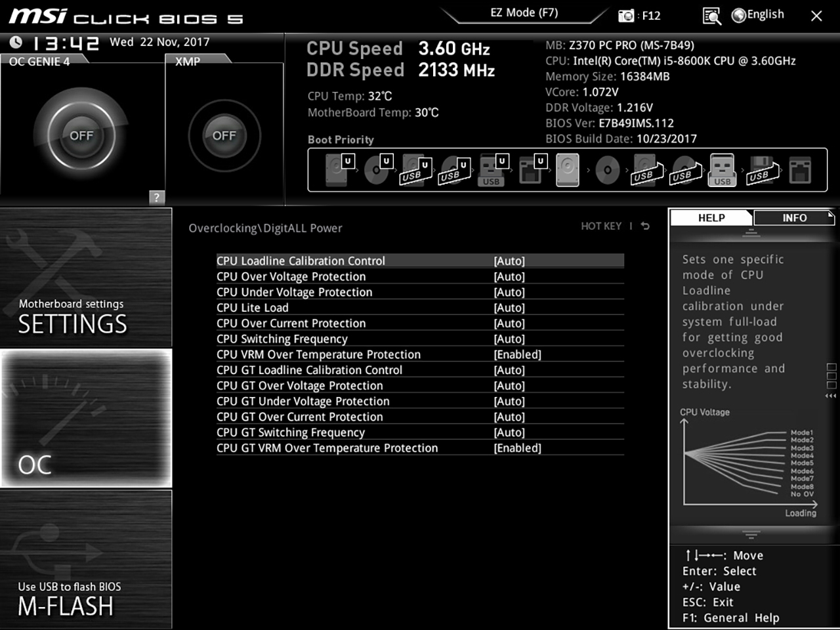Open the M-FLASH section
Screen dimensions: 840x630
point(86,559)
